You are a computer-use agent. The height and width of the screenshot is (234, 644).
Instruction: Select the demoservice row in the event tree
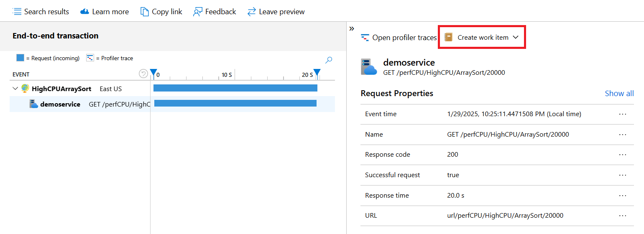coord(60,104)
